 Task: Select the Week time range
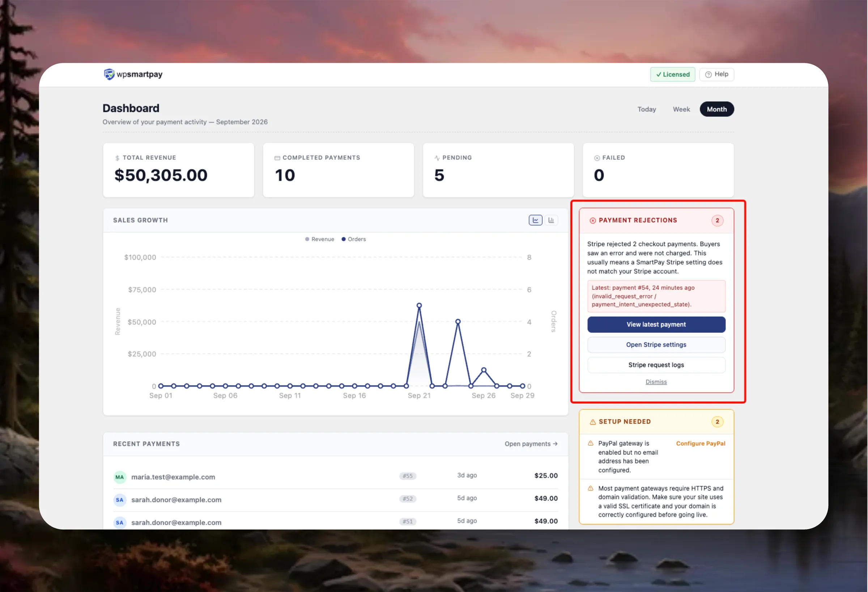pos(681,109)
